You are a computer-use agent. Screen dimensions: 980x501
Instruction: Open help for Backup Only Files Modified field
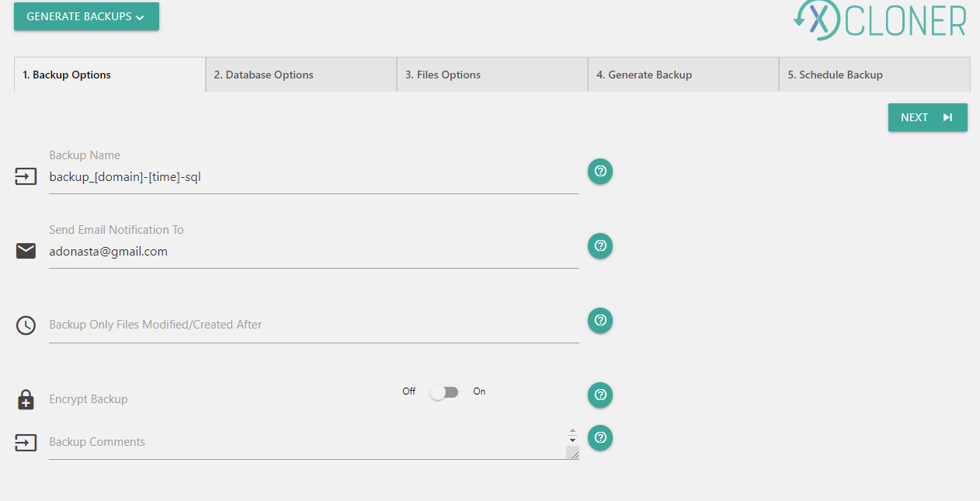[x=600, y=320]
